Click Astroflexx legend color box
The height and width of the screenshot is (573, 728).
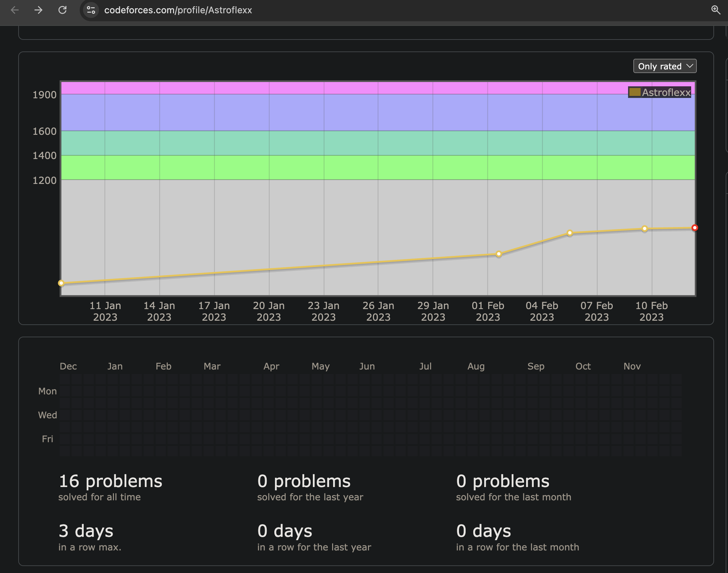pos(635,92)
